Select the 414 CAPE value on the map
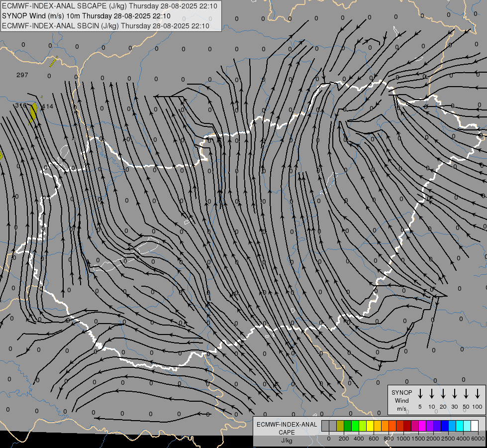This screenshot has width=487, height=448. click(x=48, y=107)
